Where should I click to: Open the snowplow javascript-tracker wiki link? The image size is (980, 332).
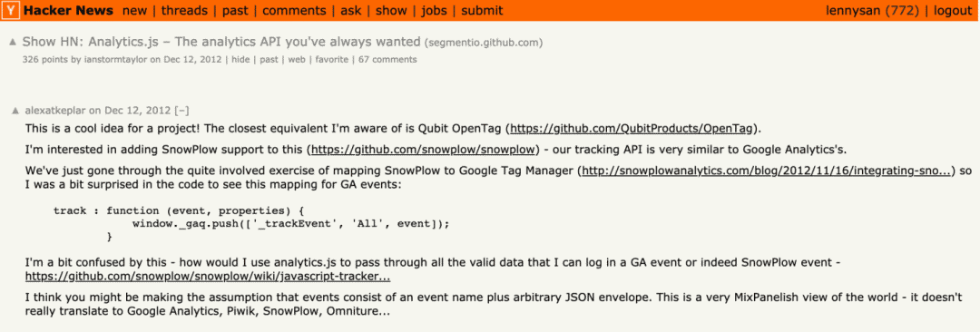pos(208,276)
